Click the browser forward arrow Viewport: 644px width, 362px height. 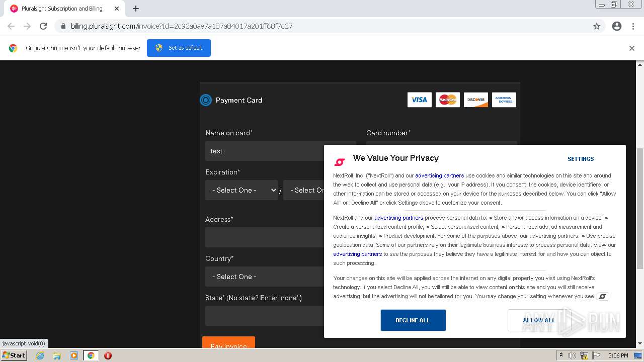(x=27, y=26)
